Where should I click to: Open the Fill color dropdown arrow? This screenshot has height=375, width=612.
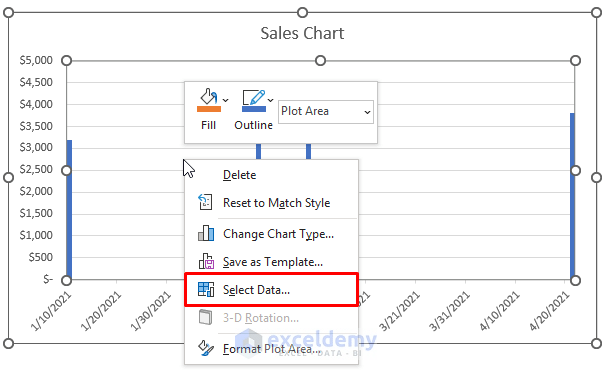coord(225,100)
